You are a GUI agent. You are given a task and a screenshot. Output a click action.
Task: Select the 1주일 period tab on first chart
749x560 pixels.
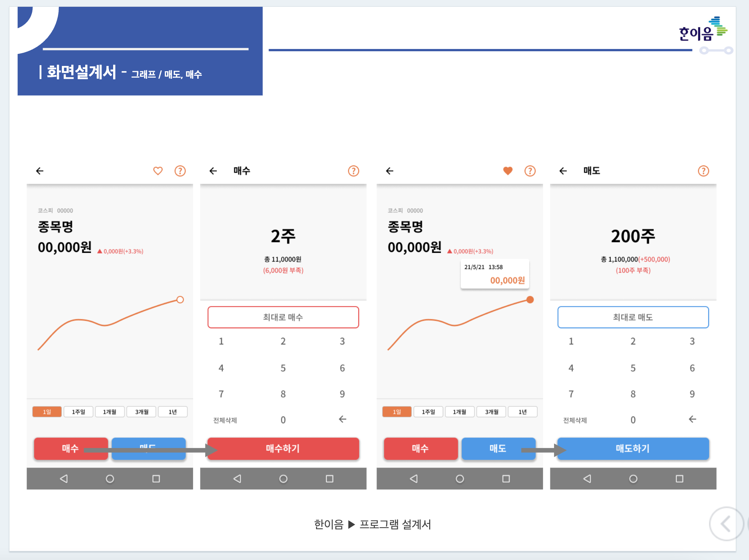78,412
